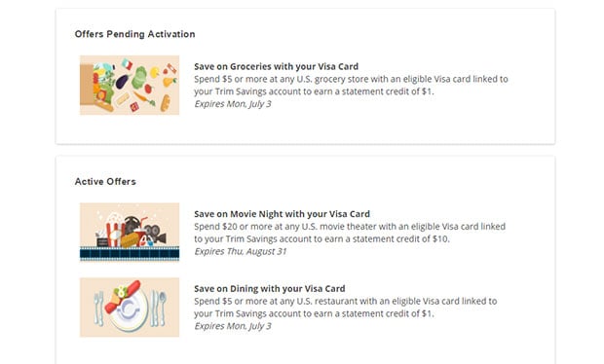Click the spoon icon in the dining image
The image size is (604, 364).
[163, 309]
